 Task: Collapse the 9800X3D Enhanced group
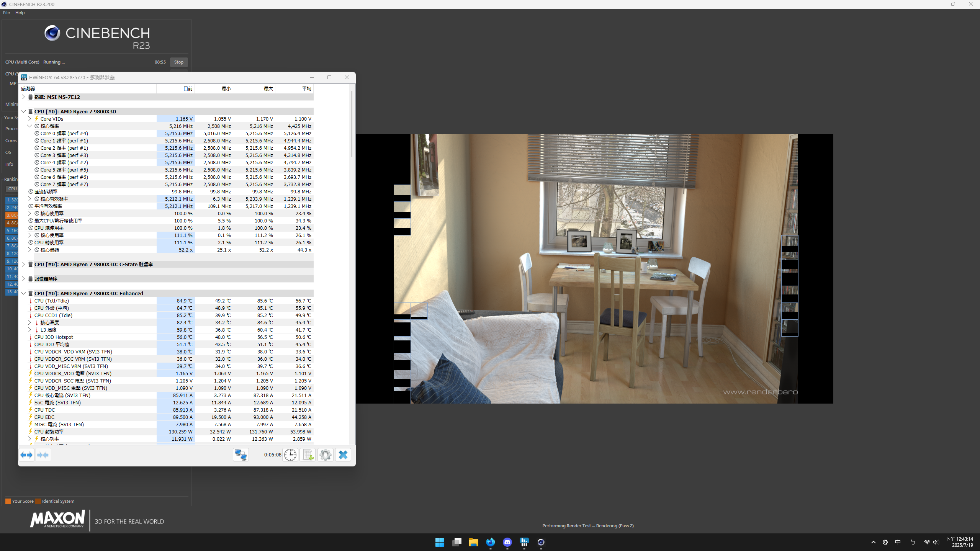pos(23,293)
